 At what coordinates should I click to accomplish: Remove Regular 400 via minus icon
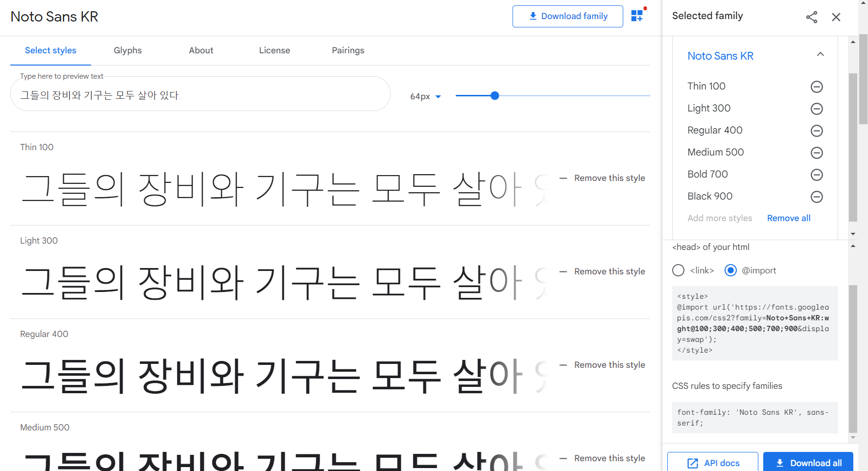point(817,131)
